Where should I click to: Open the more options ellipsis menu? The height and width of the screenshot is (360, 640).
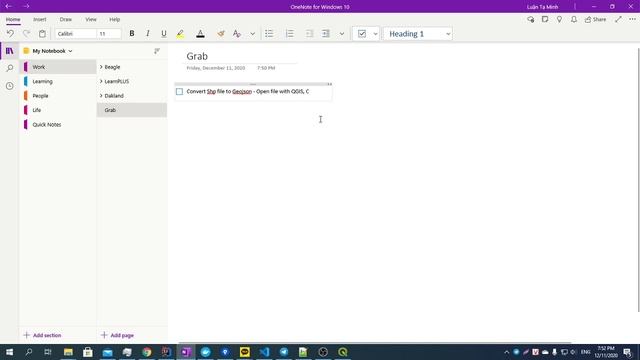pyautogui.click(x=632, y=19)
